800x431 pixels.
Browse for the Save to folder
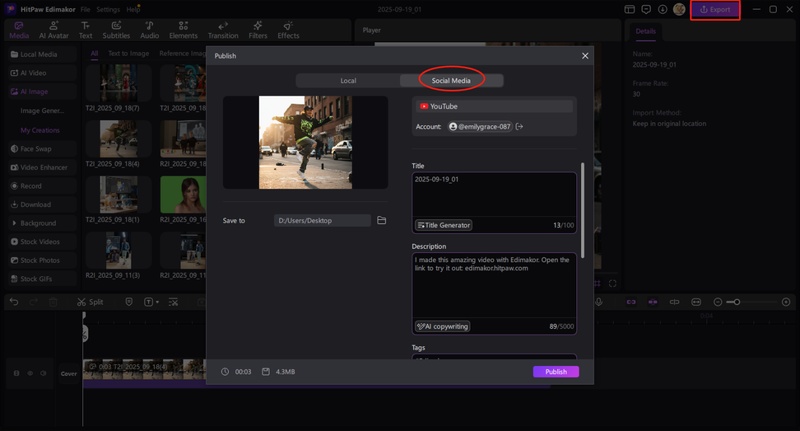[382, 220]
